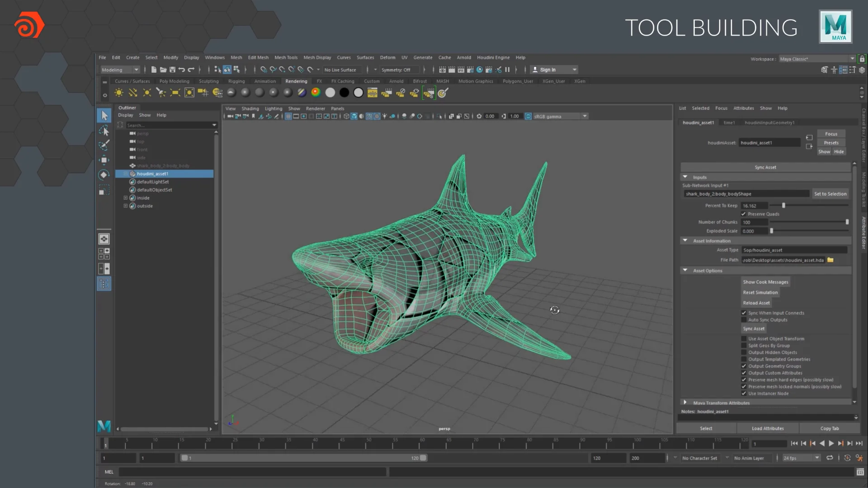The image size is (868, 488).
Task: Click the Set to Selection button
Action: 830,194
